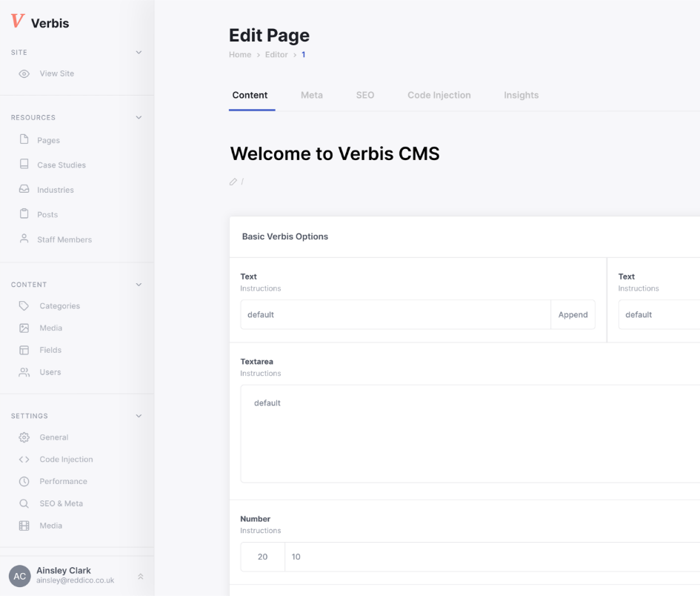Image resolution: width=700 pixels, height=596 pixels.
Task: Click the Content Media image icon
Action: tap(24, 328)
